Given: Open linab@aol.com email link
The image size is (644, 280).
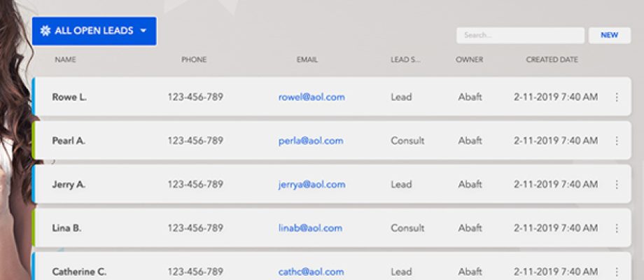Looking at the screenshot, I should point(310,228).
